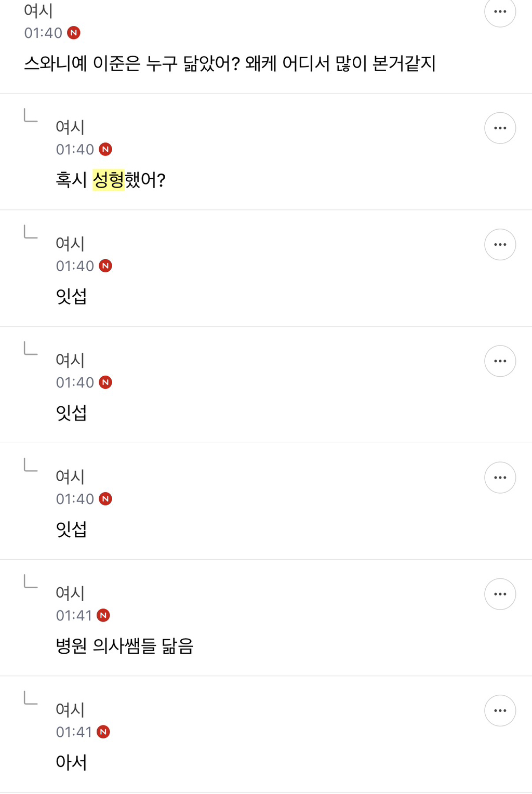Click the highlighted word 성형
Screen dimensions: 532x794
coord(108,180)
